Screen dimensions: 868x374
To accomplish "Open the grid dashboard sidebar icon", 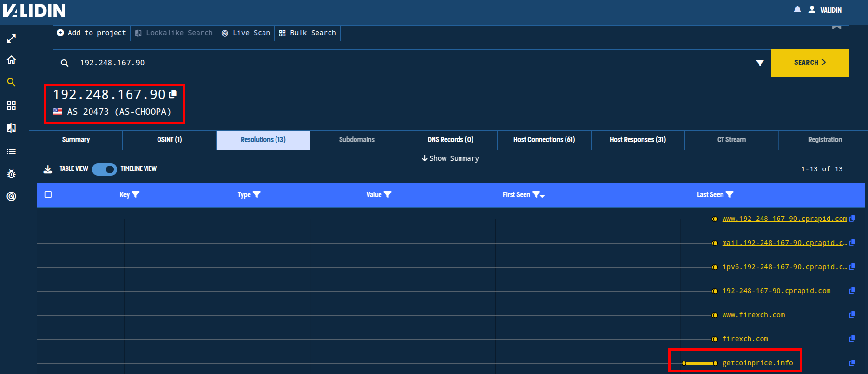I will coord(12,105).
